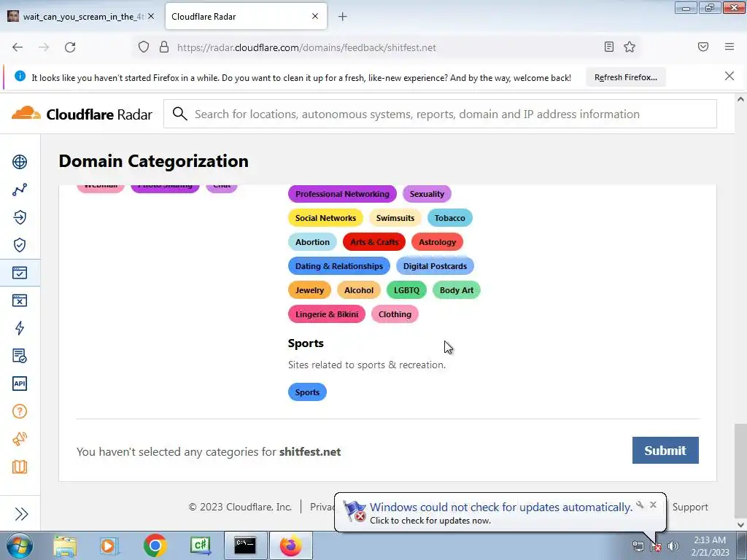Select the Clothing category tag
This screenshot has height=560, width=747.
(395, 314)
